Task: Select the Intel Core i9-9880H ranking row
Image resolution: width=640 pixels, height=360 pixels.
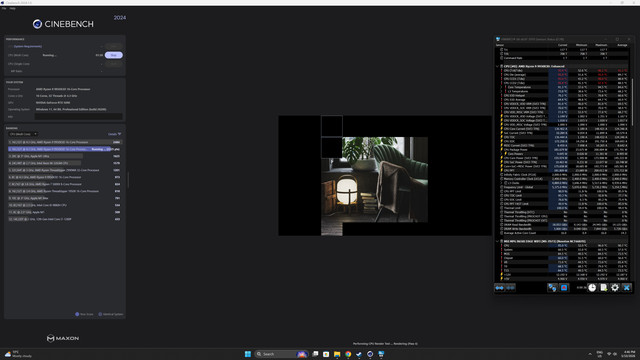Action: tap(64, 205)
